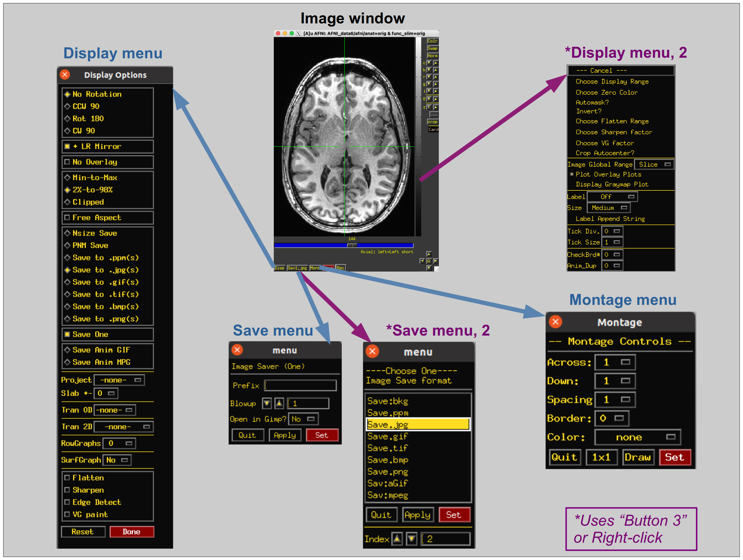
Task: Click the contrast 'c' down arrow
Action: click(429, 63)
